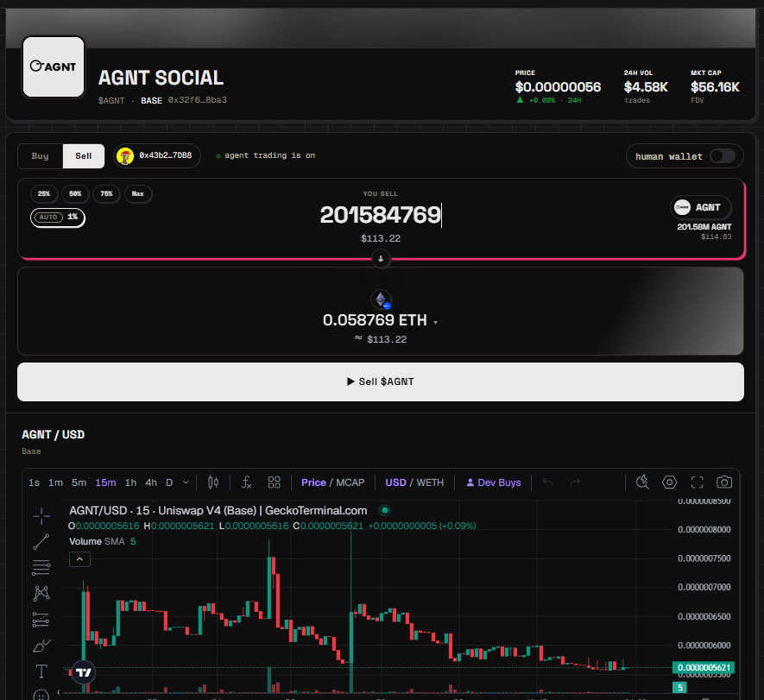The width and height of the screenshot is (764, 700).
Task: Toggle the human wallet switch
Action: 722,156
